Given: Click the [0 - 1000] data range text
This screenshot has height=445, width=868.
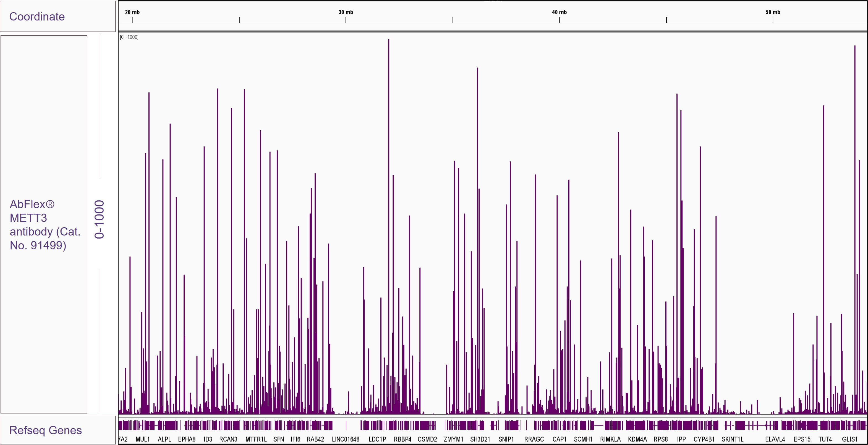Looking at the screenshot, I should [x=129, y=37].
